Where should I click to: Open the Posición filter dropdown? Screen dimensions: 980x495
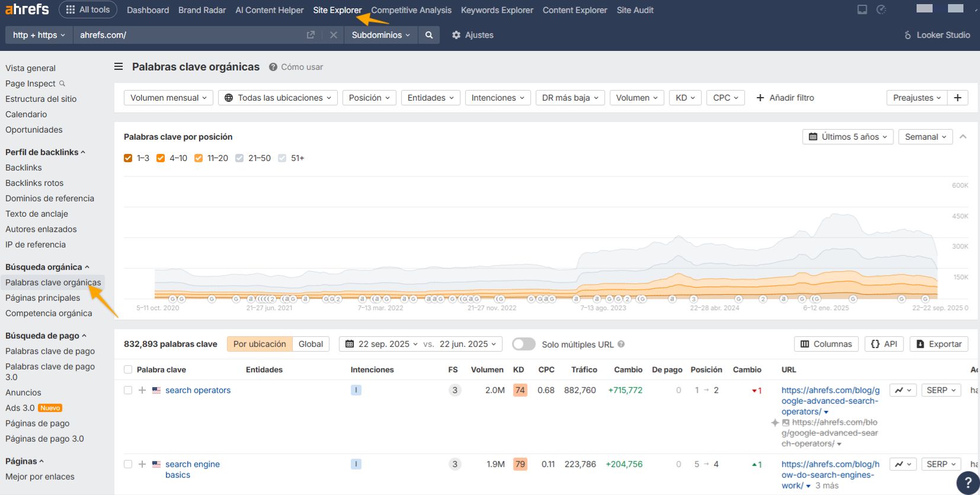click(369, 98)
